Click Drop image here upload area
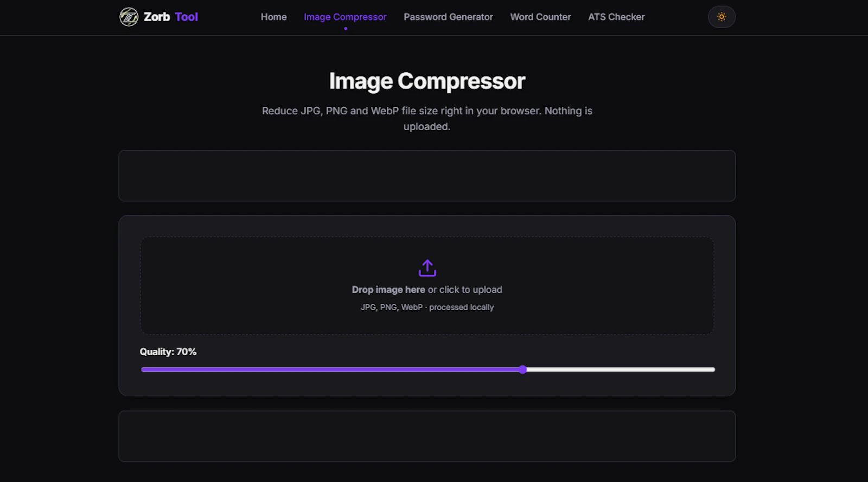Screen dimensions: 868x482 coord(427,285)
